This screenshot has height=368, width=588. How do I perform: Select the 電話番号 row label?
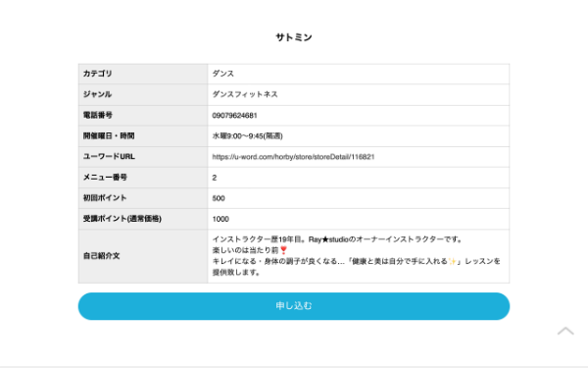tap(97, 115)
